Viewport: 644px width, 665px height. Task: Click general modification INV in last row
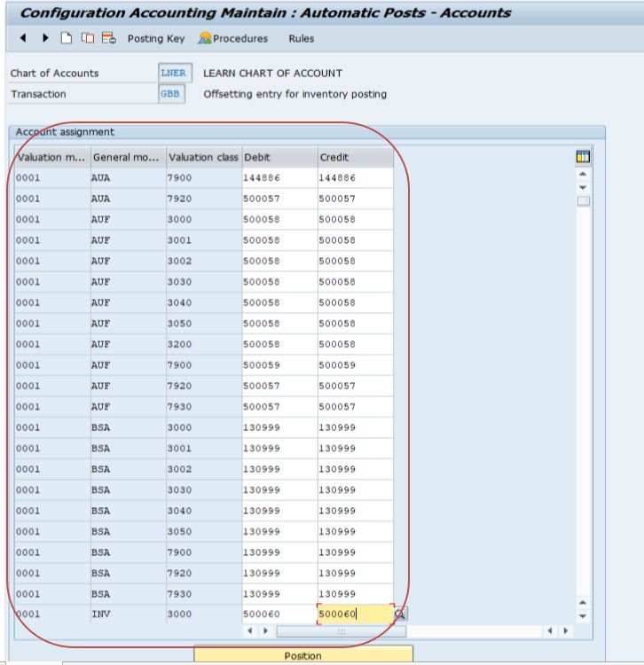(128, 614)
